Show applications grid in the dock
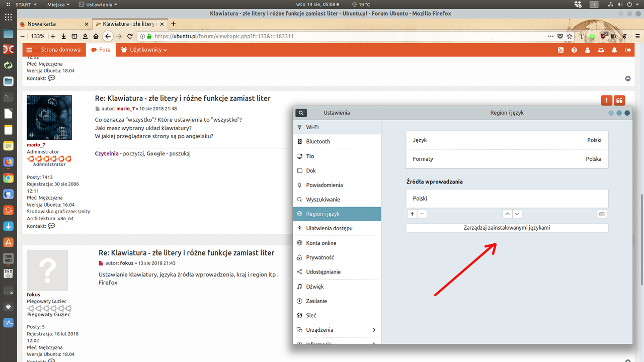Screen dimensions: 644x362 [x=8, y=17]
